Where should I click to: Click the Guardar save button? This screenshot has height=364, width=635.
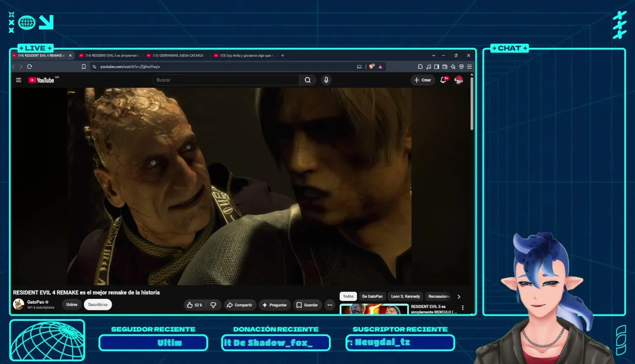pyautogui.click(x=307, y=305)
